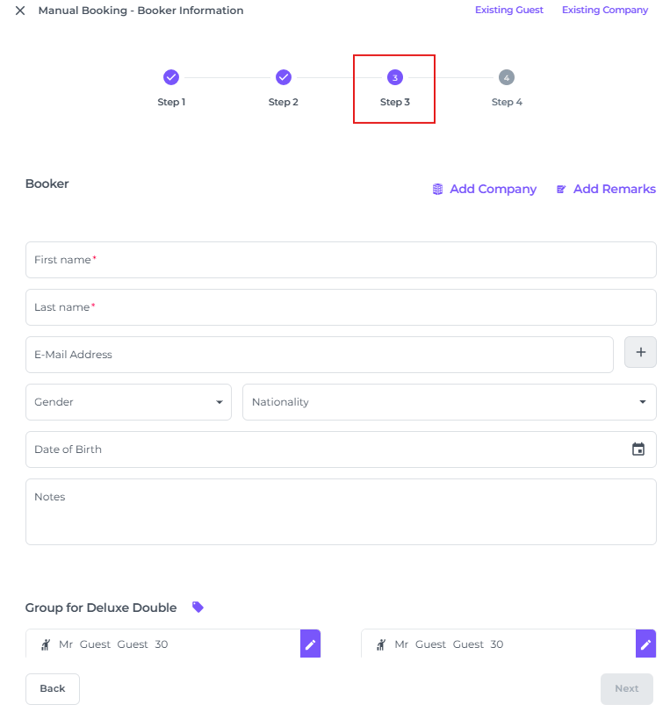Screen dimensions: 670x712
Task: Click into the Notes text area
Action: tap(341, 511)
